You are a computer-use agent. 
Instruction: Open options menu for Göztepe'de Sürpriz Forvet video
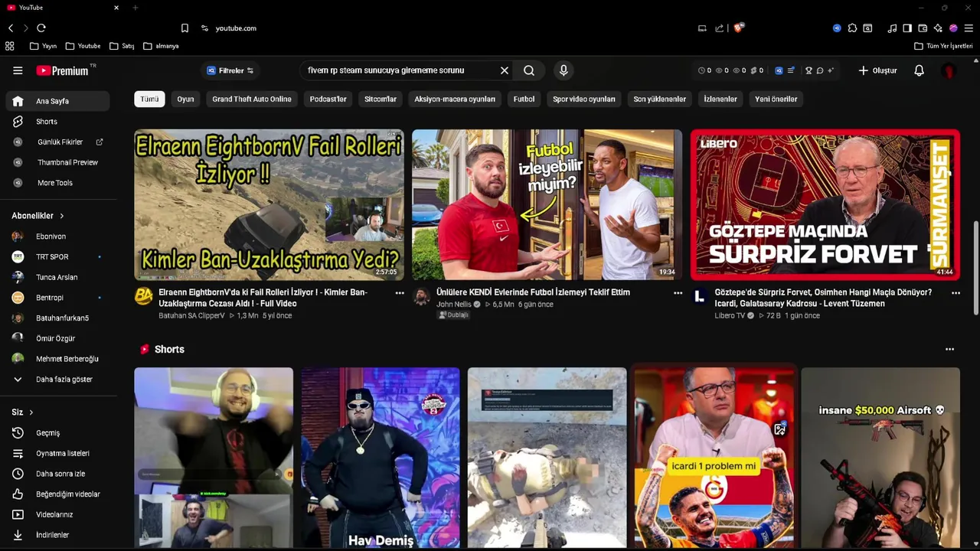(955, 292)
